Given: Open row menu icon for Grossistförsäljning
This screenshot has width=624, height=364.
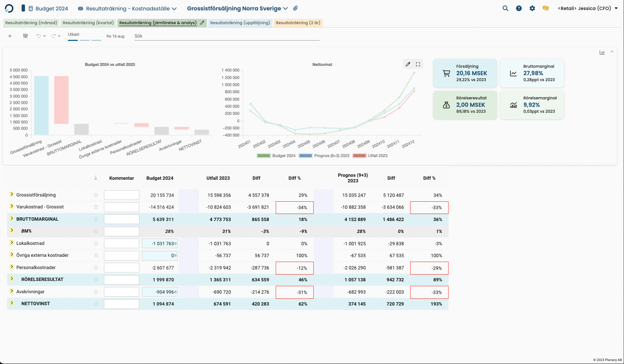Looking at the screenshot, I should click(x=96, y=195).
